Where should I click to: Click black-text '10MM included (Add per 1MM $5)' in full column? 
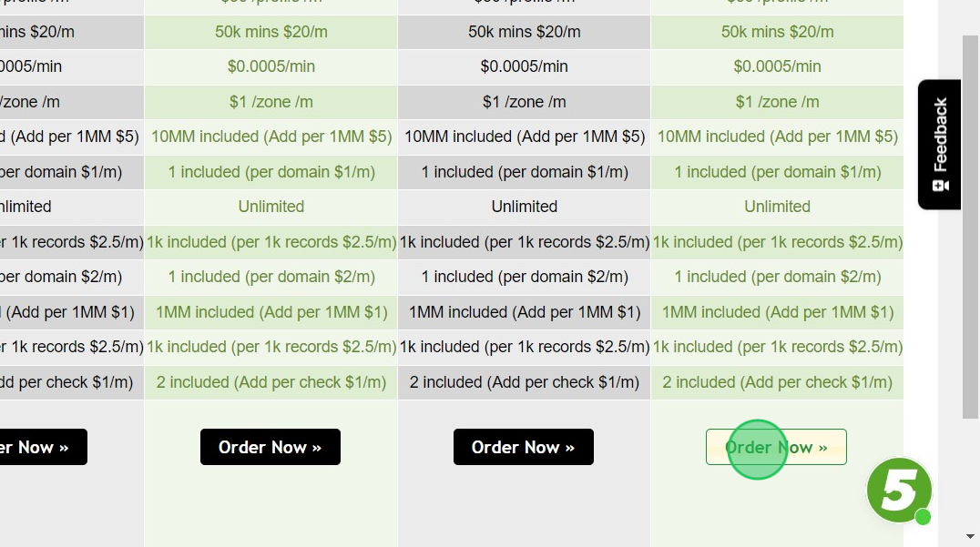(x=524, y=137)
